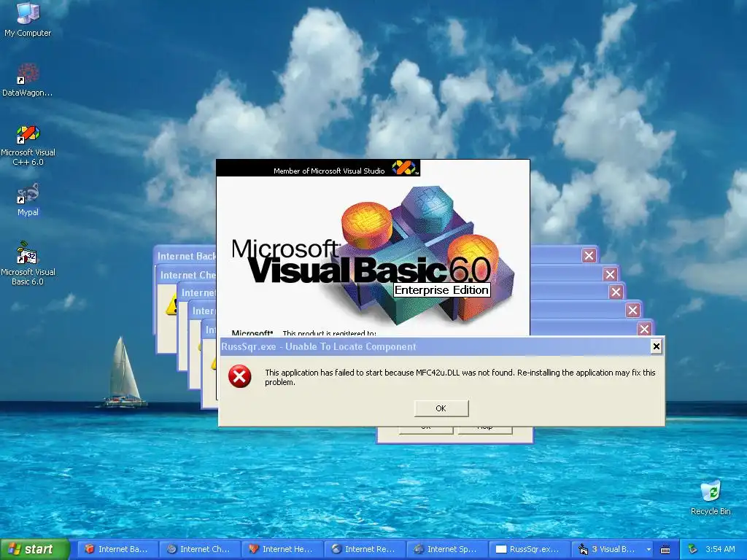Click the MFC42u.DLL not found message text
This screenshot has width=747, height=560.
[x=460, y=377]
